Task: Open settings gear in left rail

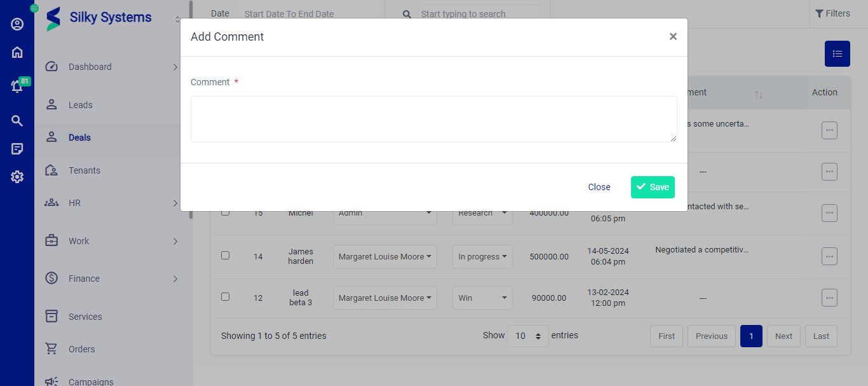Action: (x=17, y=177)
